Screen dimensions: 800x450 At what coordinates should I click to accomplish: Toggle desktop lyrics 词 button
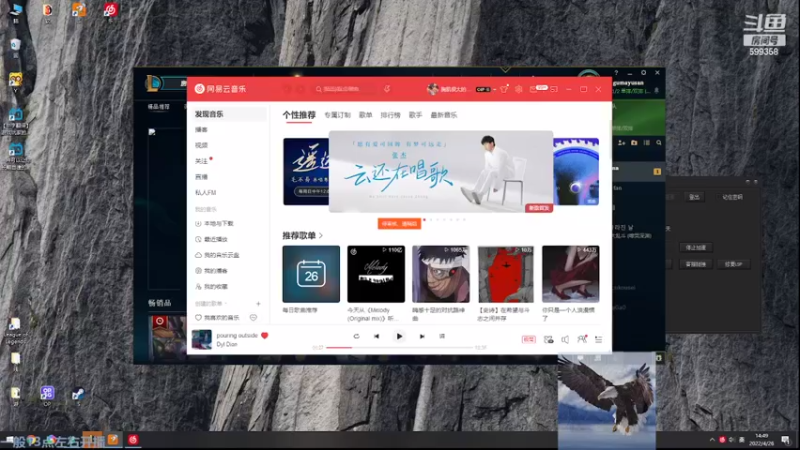point(442,336)
